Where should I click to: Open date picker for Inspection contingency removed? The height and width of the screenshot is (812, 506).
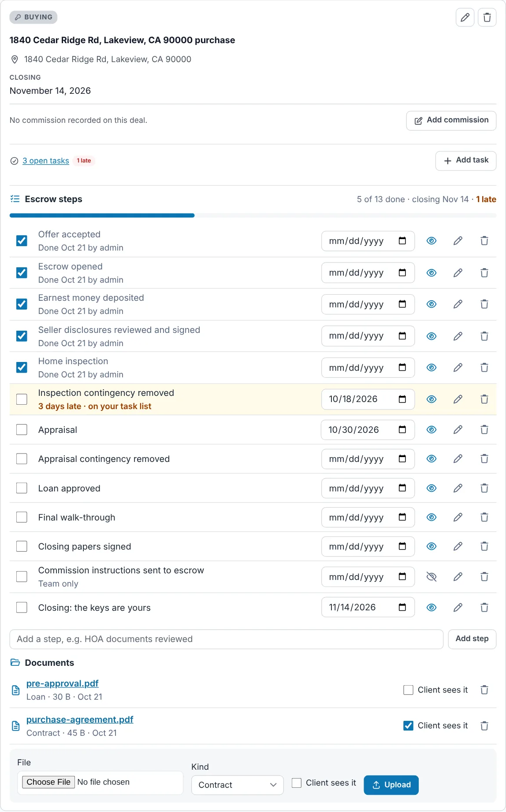(402, 399)
